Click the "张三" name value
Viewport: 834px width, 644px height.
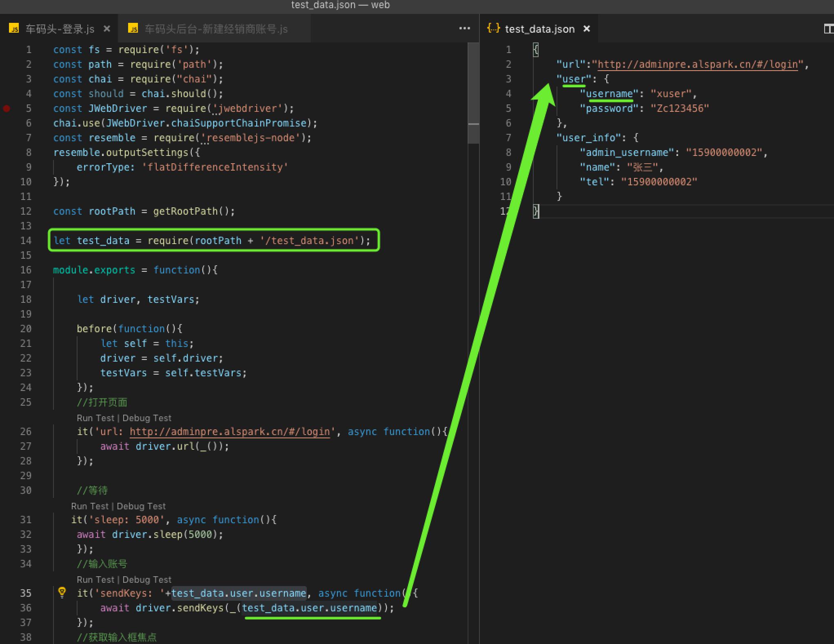[x=642, y=167]
